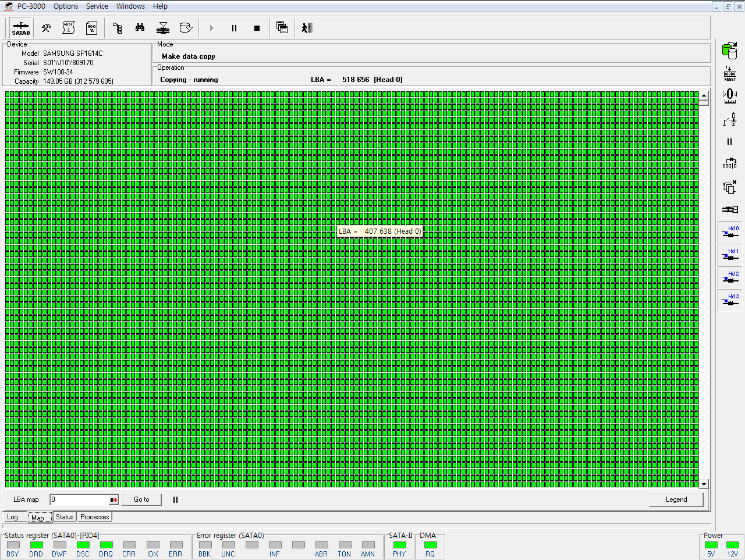Toggle the Hd 1 head button
This screenshot has height=560, width=745.
(729, 255)
